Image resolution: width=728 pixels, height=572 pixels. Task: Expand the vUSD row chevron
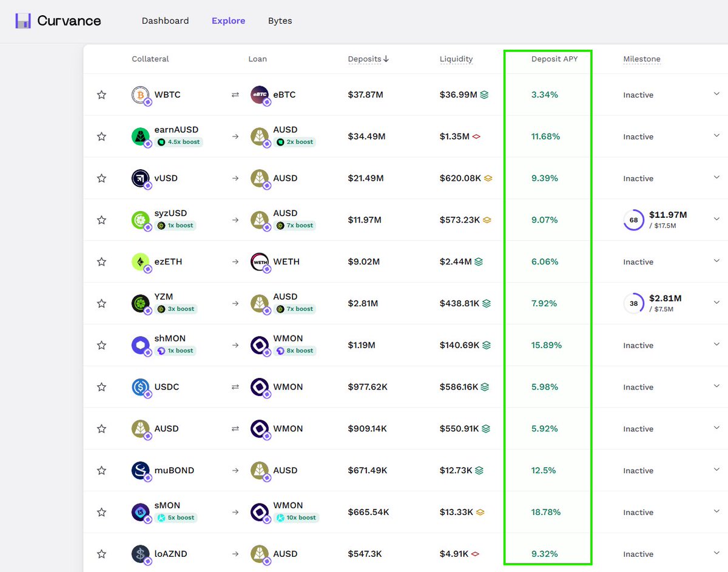716,178
